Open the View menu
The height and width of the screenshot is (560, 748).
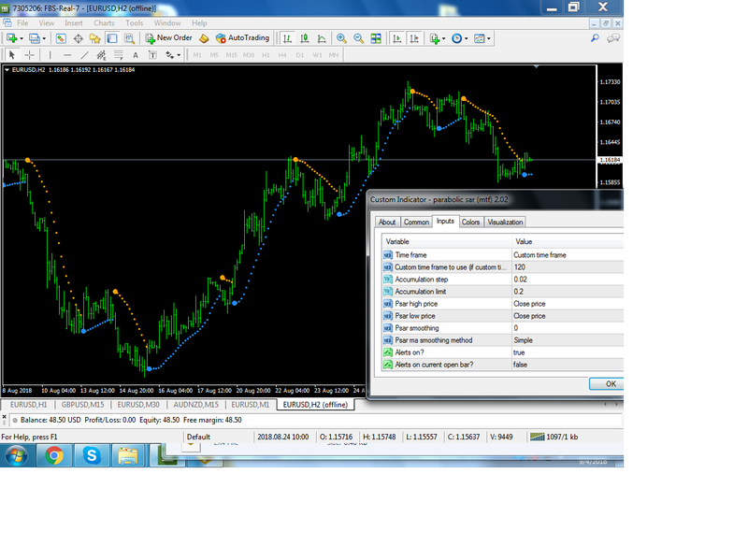click(46, 22)
